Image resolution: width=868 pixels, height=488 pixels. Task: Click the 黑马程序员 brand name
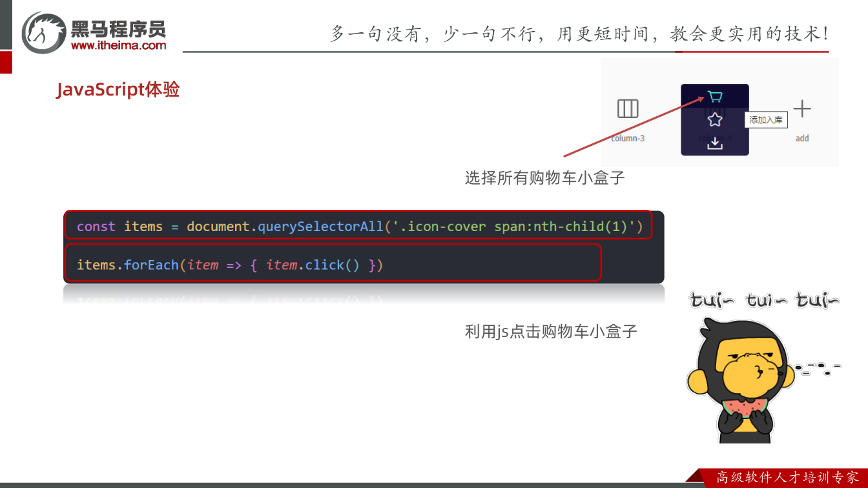(118, 28)
